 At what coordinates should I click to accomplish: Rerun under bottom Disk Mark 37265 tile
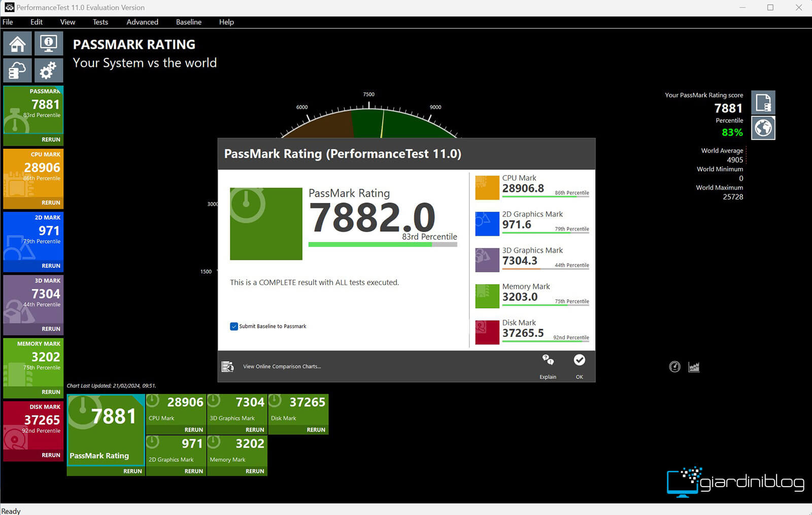[316, 430]
